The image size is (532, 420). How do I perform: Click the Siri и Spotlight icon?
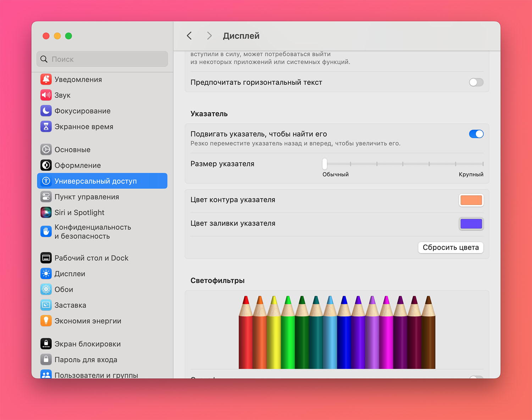point(46,212)
